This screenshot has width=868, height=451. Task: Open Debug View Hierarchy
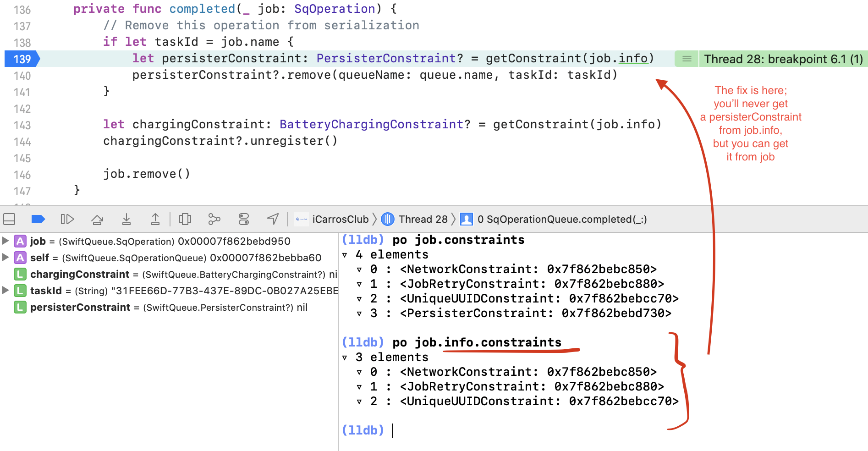tap(185, 219)
